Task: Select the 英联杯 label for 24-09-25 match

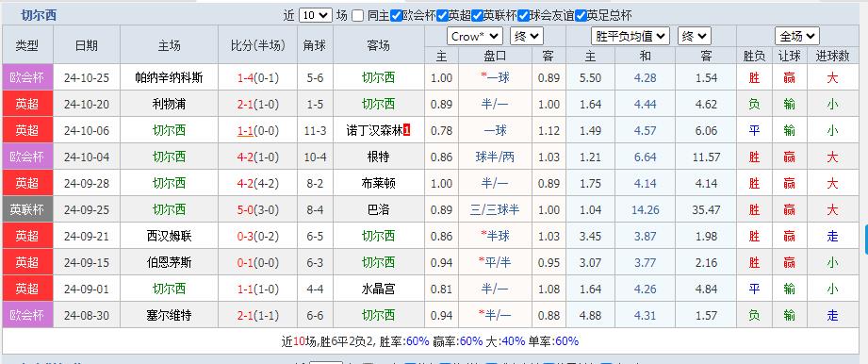Action: pyautogui.click(x=27, y=210)
